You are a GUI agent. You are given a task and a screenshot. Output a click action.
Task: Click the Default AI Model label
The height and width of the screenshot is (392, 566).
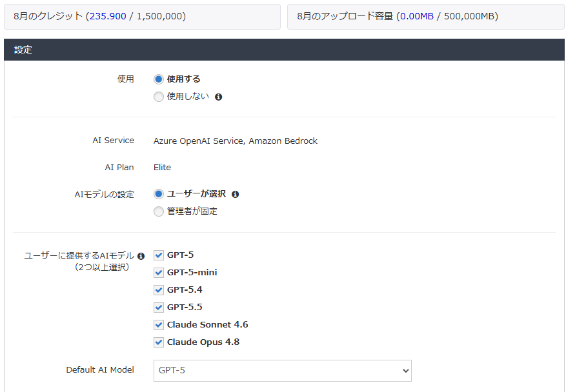(100, 370)
